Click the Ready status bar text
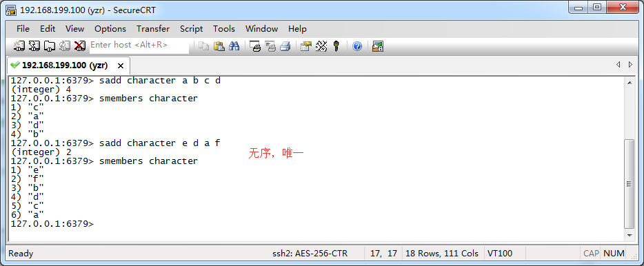644x266 pixels. pos(21,254)
